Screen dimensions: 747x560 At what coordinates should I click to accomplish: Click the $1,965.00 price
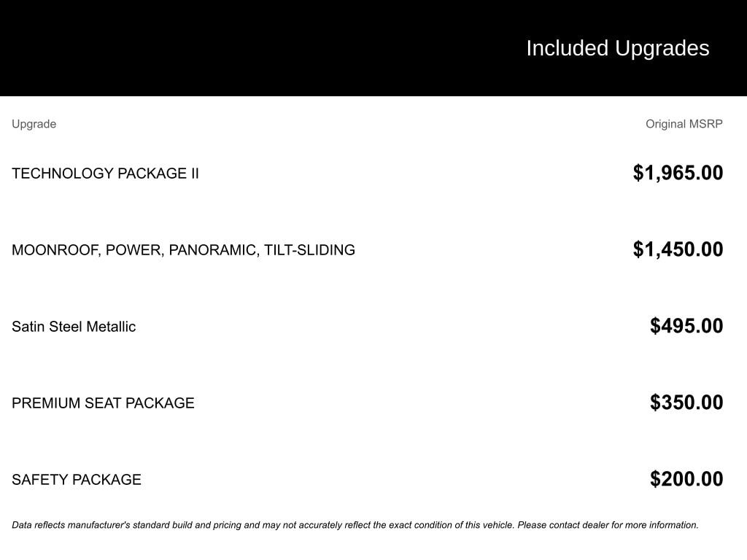tap(678, 173)
